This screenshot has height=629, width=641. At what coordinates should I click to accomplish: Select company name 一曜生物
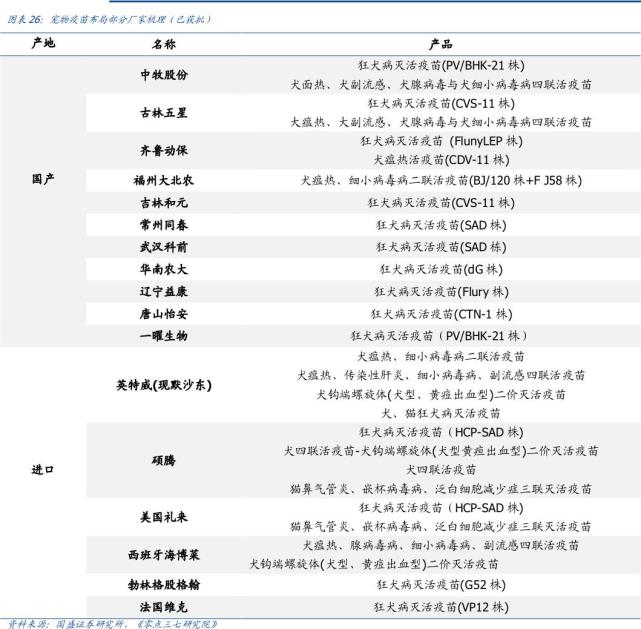tap(164, 336)
